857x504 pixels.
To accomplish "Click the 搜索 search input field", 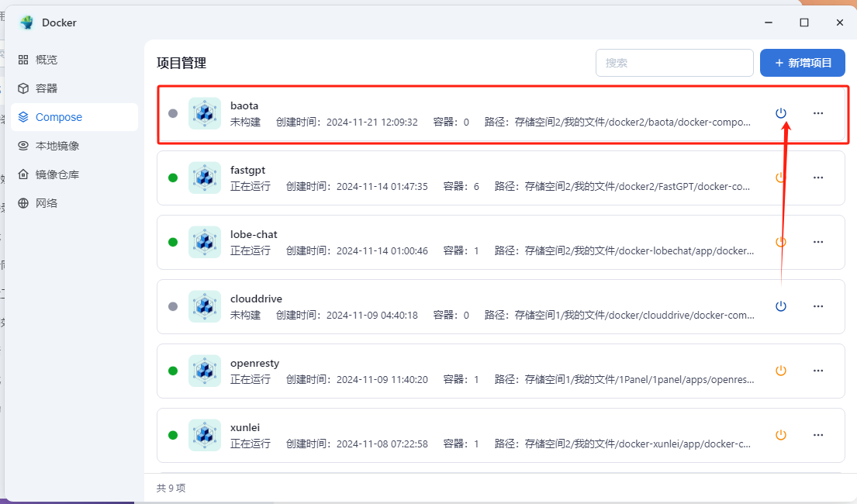I will click(675, 63).
